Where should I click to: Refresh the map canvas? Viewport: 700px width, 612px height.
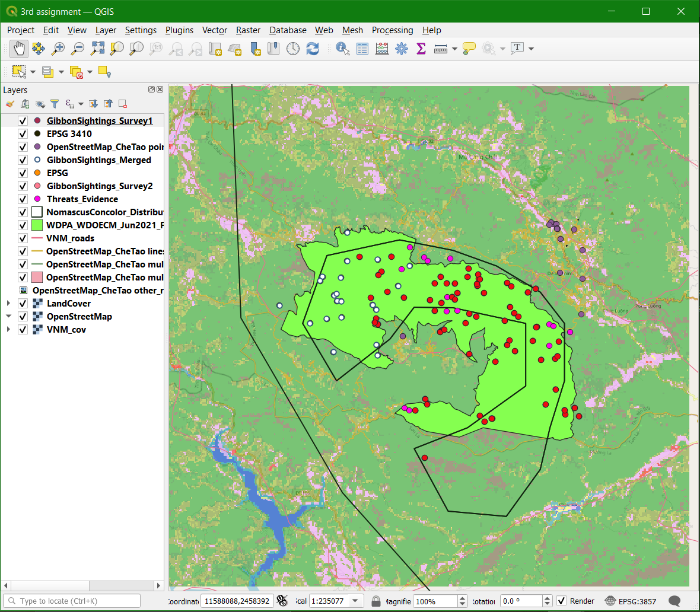313,49
